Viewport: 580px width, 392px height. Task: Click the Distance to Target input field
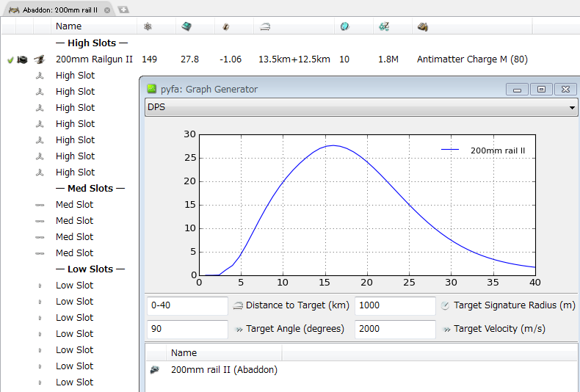point(187,305)
